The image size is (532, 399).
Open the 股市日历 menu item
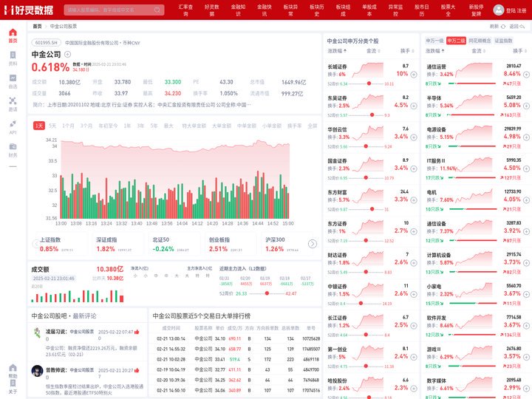pyautogui.click(x=422, y=10)
